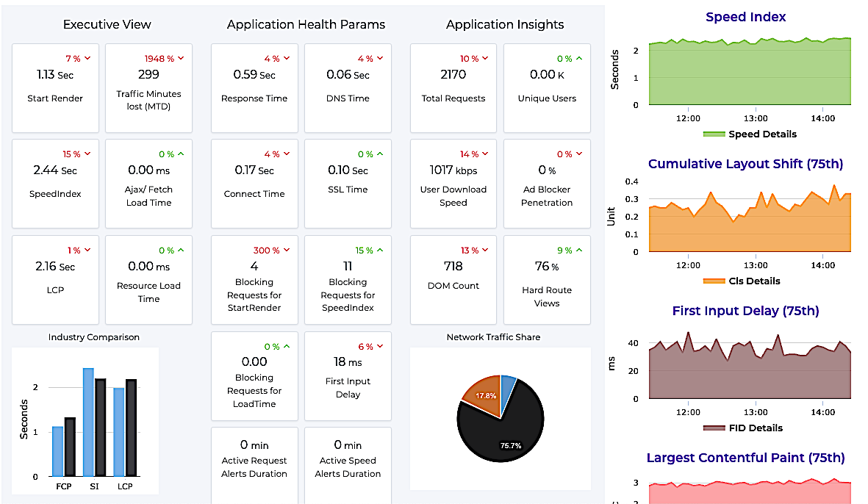Click the First Input Delay (75th) chart title

coord(745,311)
